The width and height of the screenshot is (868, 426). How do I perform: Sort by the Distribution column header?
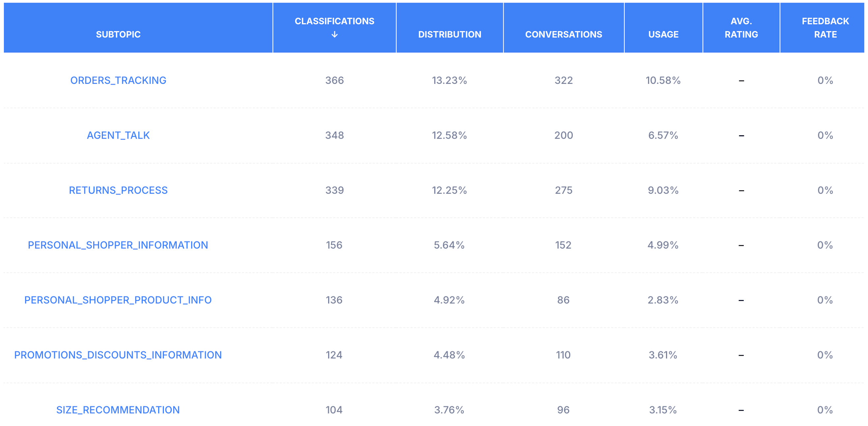449,34
